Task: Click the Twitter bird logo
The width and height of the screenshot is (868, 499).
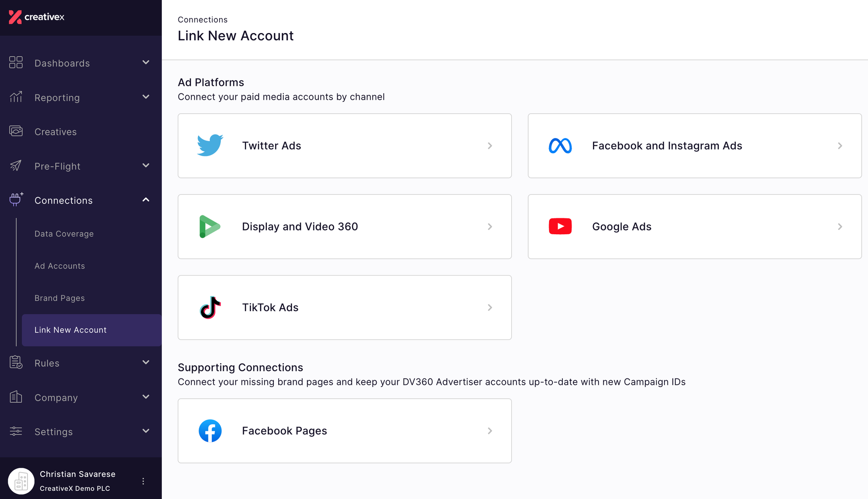Action: [210, 145]
